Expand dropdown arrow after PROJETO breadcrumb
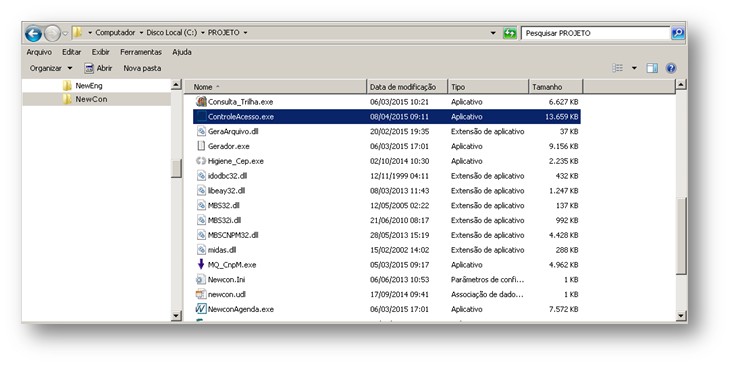Viewport: 730px width, 366px height. point(245,33)
